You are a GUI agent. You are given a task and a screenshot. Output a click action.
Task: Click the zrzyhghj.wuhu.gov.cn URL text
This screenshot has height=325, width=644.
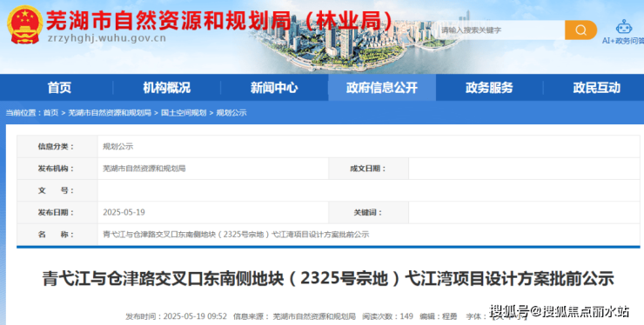[x=107, y=38]
